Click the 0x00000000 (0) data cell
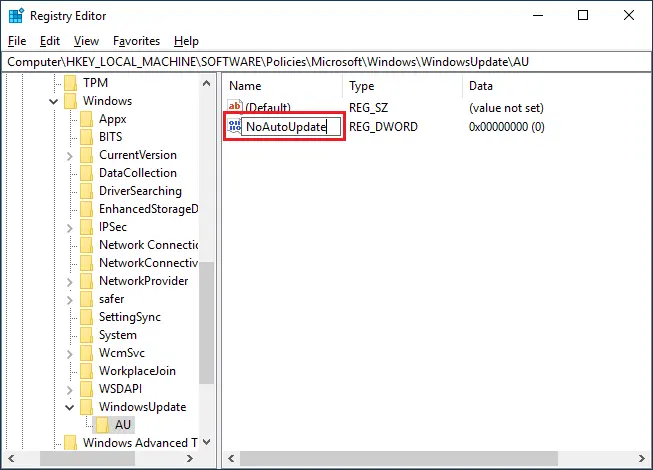 click(x=506, y=127)
